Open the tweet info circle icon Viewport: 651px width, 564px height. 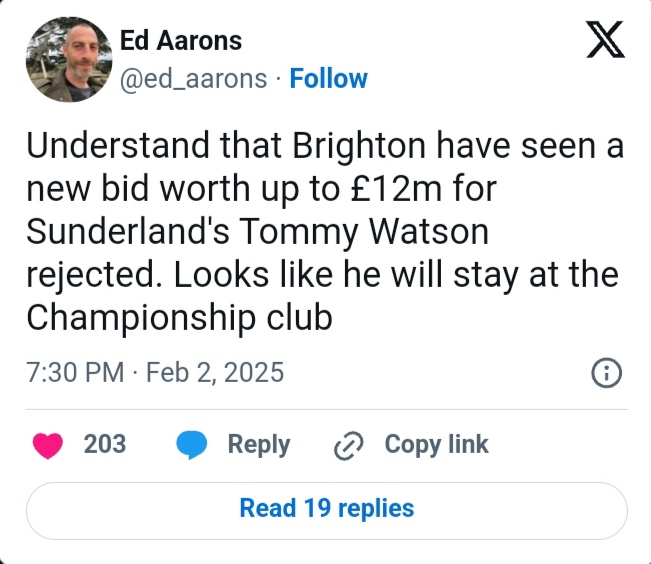pyautogui.click(x=606, y=374)
